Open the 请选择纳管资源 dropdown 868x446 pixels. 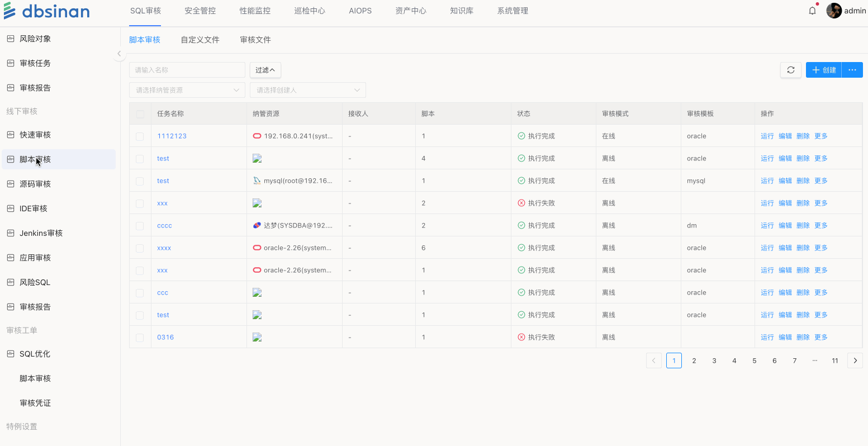click(x=187, y=90)
